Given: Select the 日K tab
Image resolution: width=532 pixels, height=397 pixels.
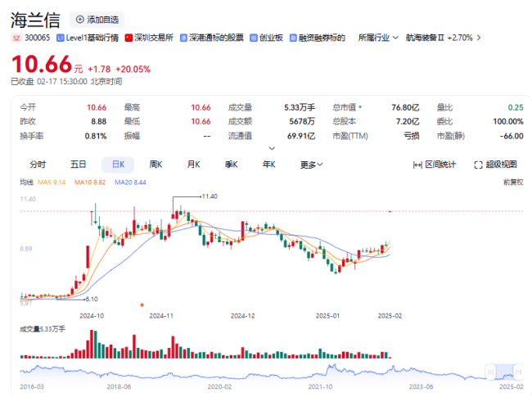Looking at the screenshot, I should coord(118,165).
